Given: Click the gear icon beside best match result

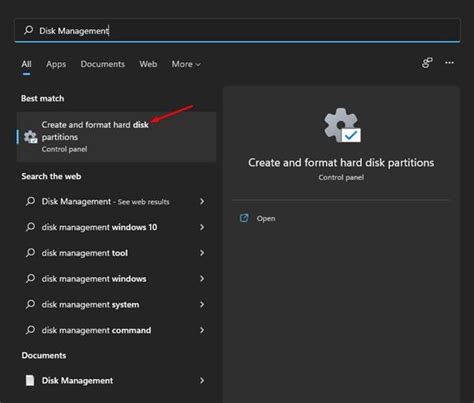Looking at the screenshot, I should click(31, 137).
